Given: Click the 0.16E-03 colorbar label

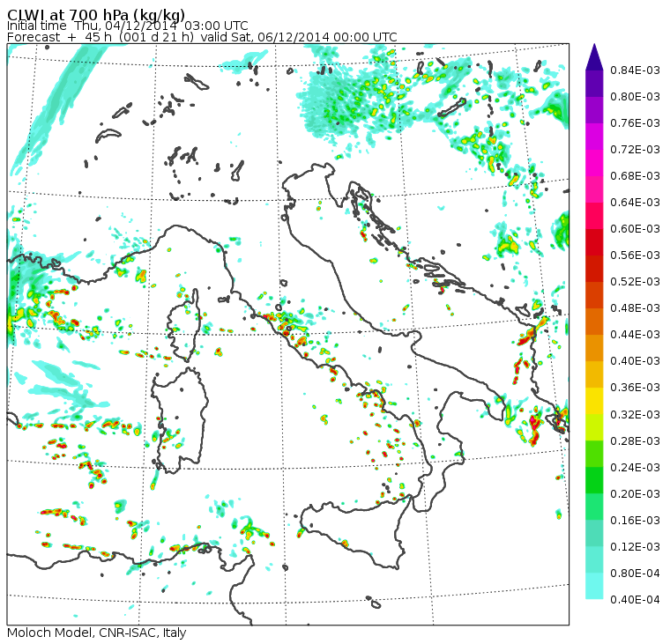Looking at the screenshot, I should click(635, 521).
